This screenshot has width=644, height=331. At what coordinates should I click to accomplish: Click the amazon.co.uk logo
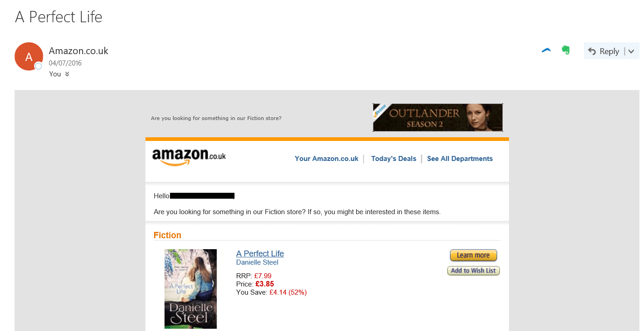click(x=189, y=157)
